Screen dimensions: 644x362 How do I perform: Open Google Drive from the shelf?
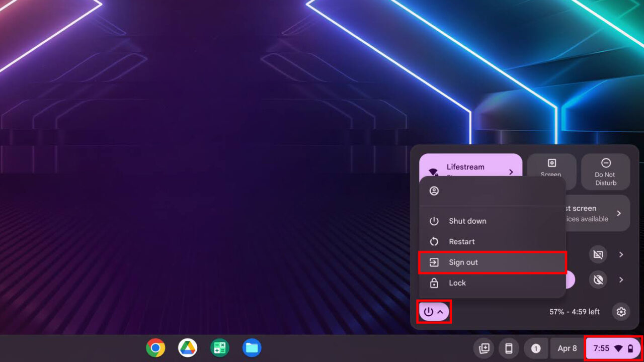(188, 347)
